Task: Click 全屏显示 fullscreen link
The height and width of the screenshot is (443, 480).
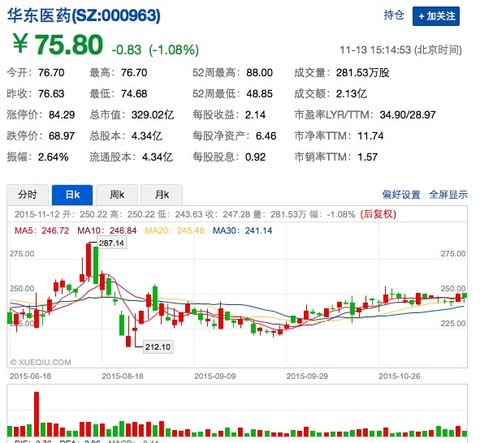Action: (x=448, y=194)
